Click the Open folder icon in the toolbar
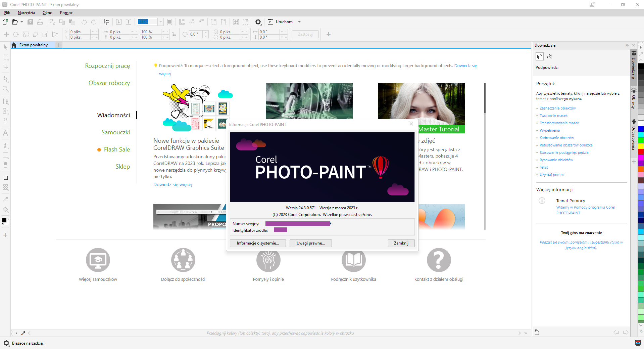This screenshot has height=349, width=644. point(15,22)
